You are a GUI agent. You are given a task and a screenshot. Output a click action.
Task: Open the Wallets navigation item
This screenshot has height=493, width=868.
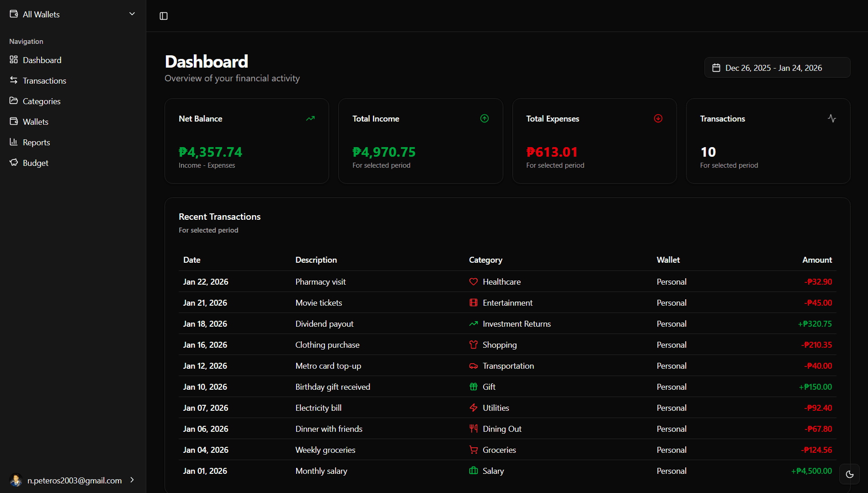click(73, 122)
